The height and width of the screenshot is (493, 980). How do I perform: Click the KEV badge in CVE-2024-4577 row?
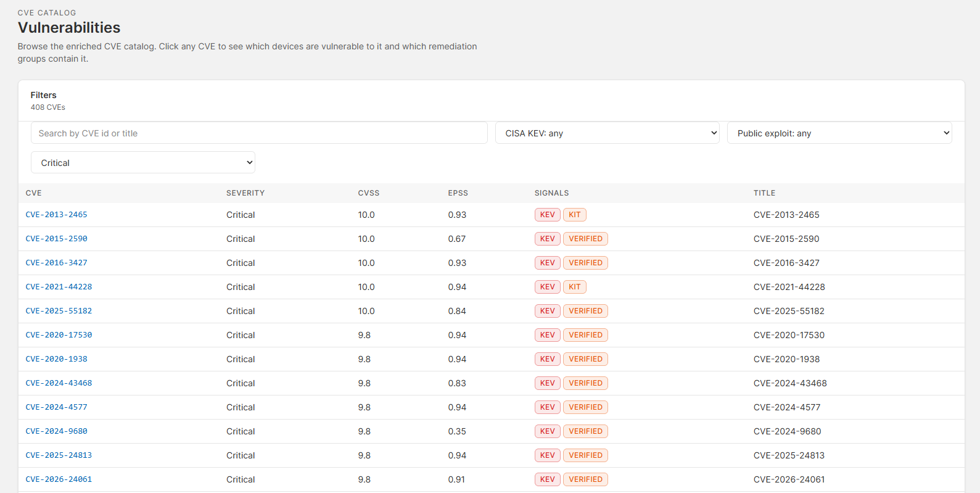coord(548,407)
